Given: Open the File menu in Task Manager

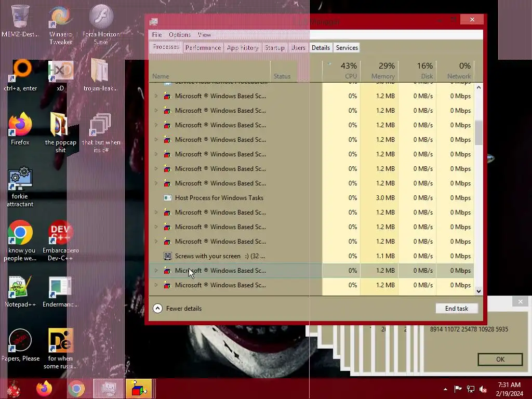Looking at the screenshot, I should pos(157,35).
